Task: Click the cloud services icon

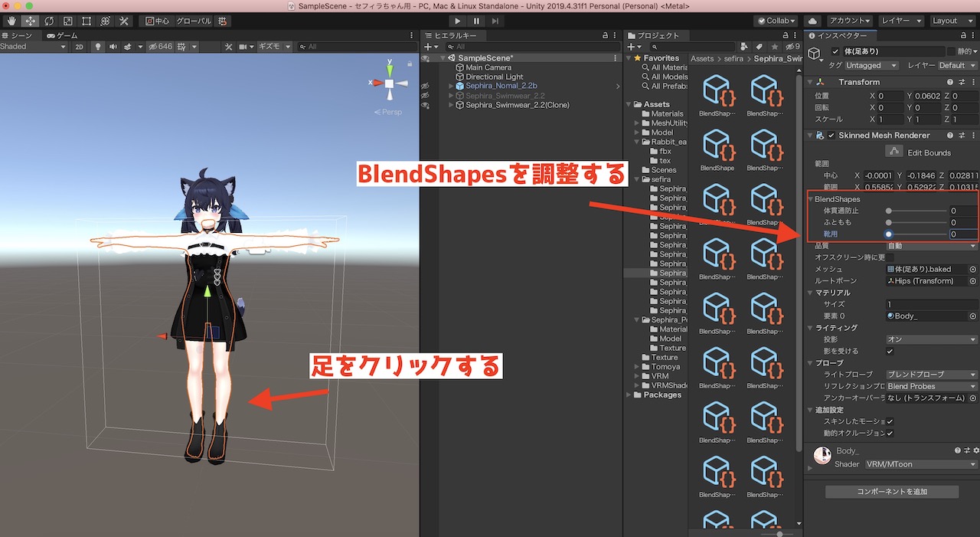Action: click(812, 21)
